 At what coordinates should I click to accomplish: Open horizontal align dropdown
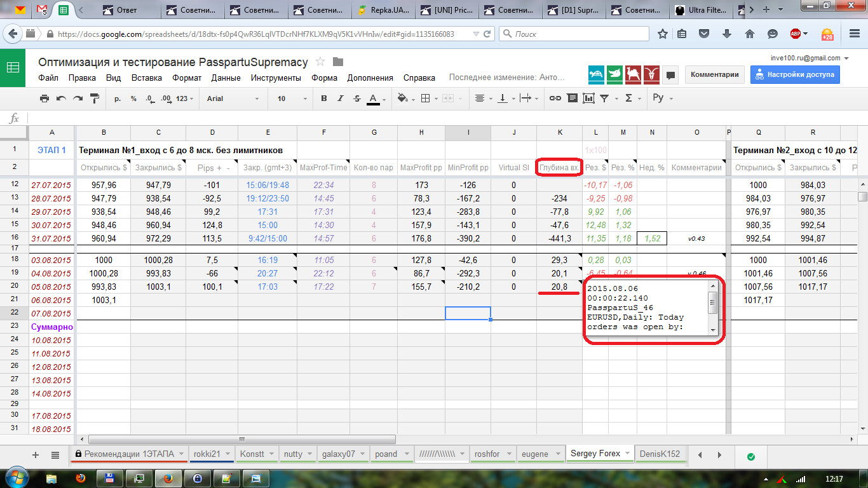pos(483,98)
